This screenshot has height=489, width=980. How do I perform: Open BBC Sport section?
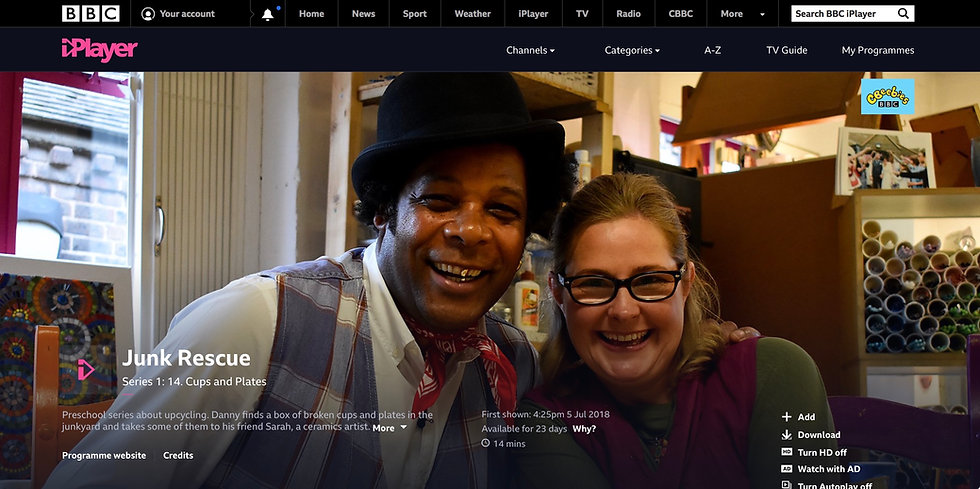pos(414,14)
